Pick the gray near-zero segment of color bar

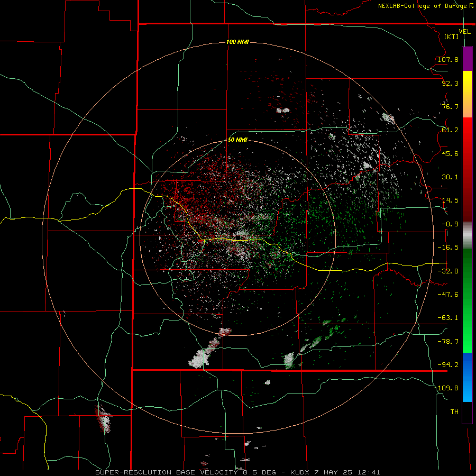[467, 235]
